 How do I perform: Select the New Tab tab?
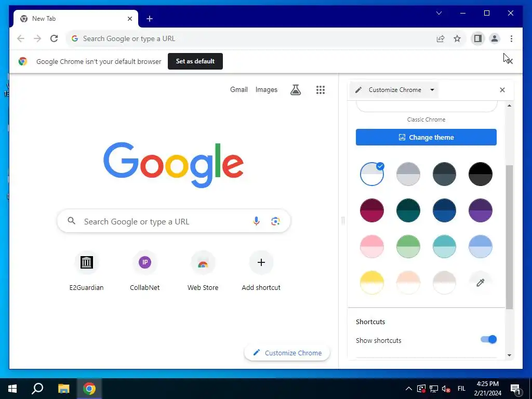point(76,19)
